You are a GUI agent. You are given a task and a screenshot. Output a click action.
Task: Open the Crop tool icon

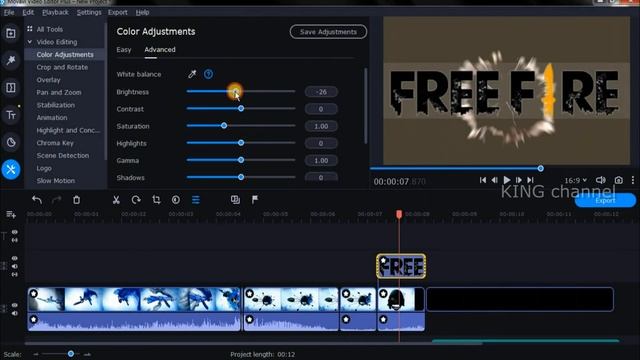(x=156, y=200)
